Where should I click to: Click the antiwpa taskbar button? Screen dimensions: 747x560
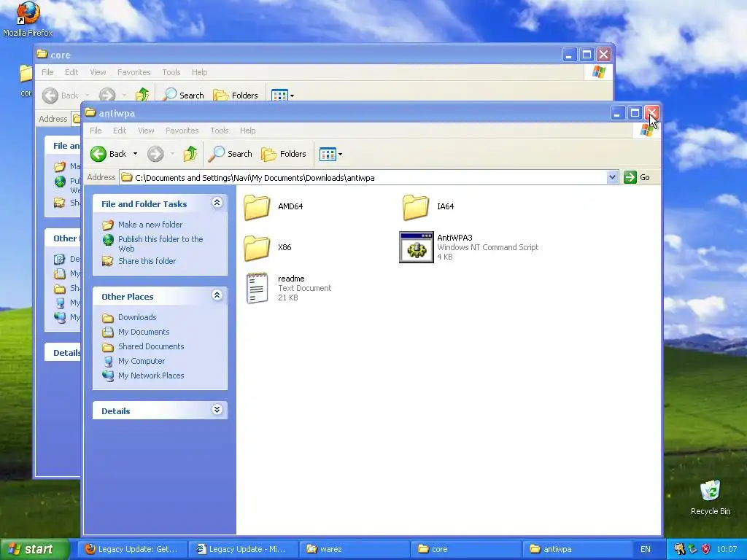[576, 549]
